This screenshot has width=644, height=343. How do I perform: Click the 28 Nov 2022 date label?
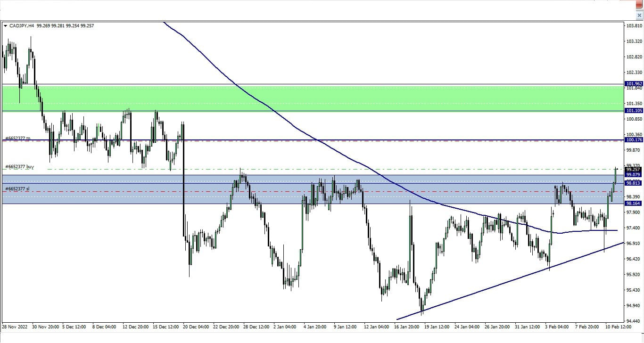click(16, 327)
